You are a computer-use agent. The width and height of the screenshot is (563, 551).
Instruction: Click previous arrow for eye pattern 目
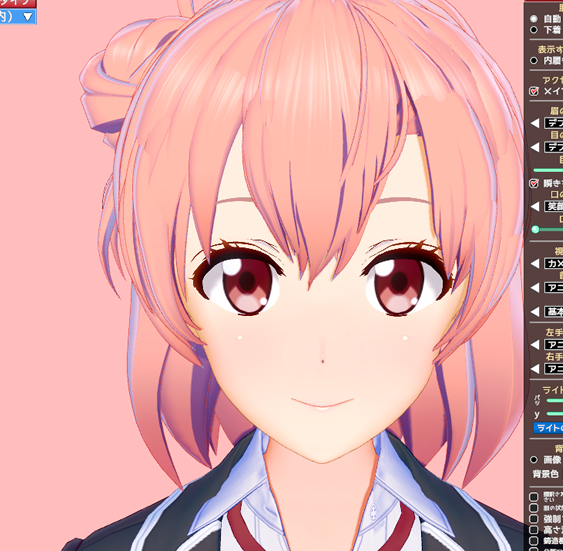(x=535, y=147)
